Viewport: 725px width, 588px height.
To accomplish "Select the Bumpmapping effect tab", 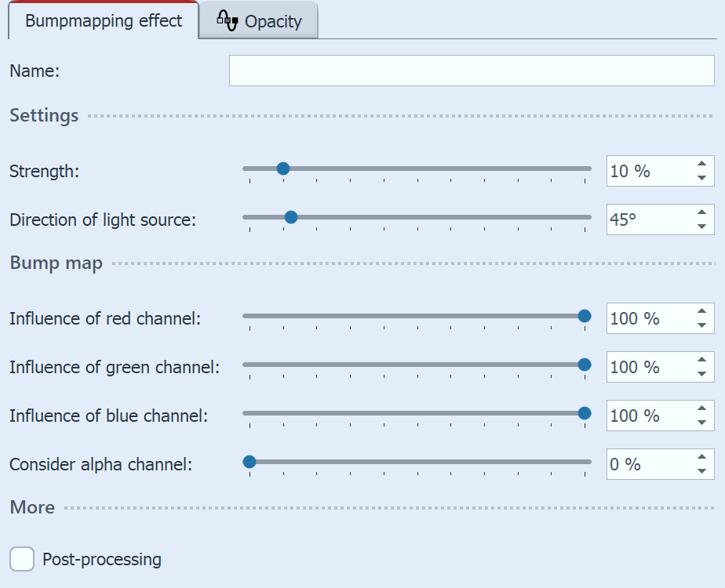I will [x=102, y=21].
